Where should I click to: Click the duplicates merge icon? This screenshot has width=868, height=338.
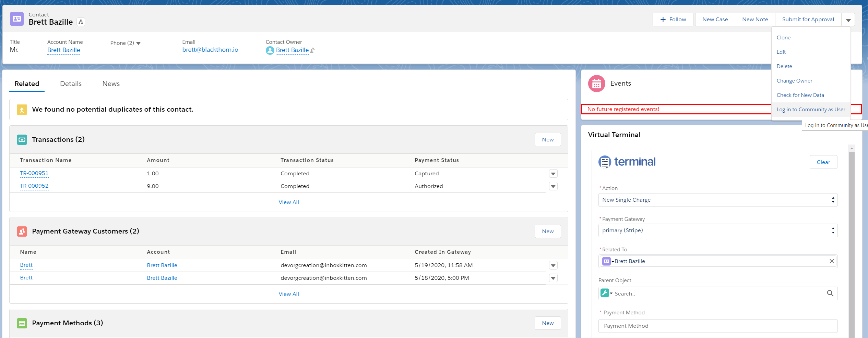[22, 110]
